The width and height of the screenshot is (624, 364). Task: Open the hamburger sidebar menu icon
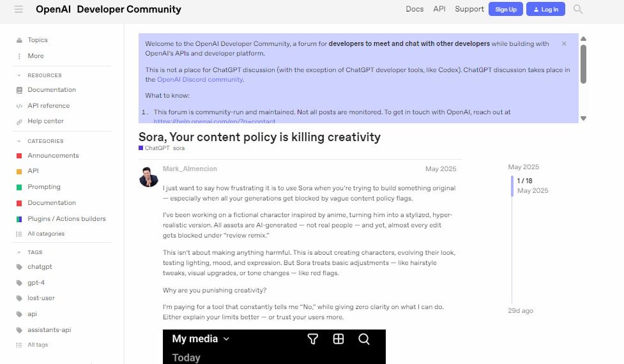point(19,9)
